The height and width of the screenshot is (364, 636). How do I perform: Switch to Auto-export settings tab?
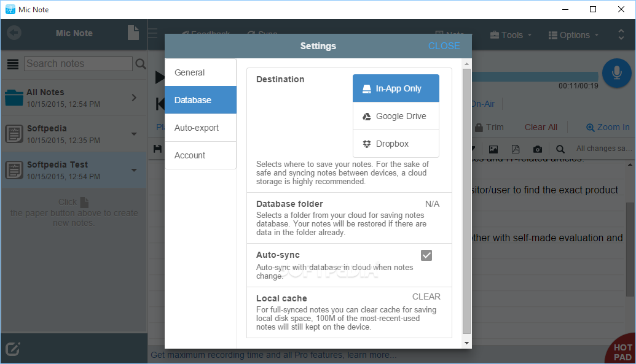pyautogui.click(x=200, y=128)
